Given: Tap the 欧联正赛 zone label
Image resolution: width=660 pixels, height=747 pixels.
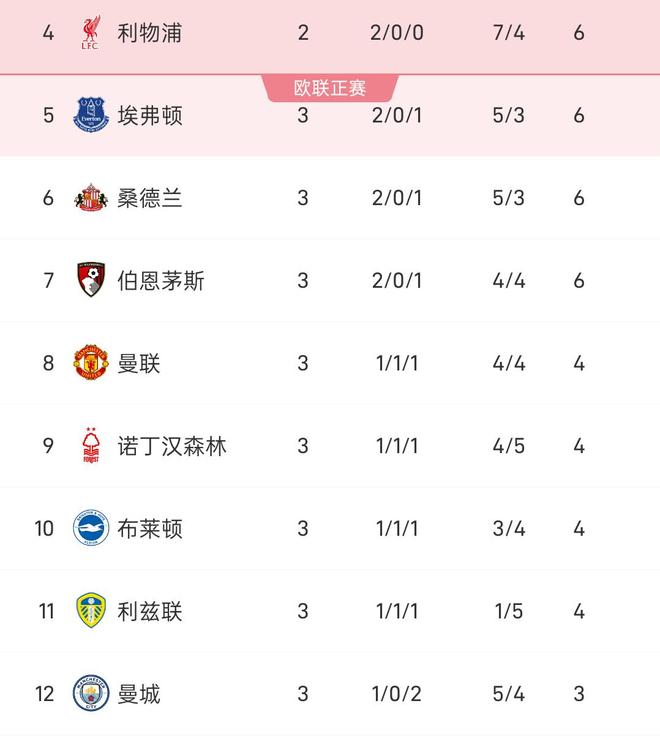Looking at the screenshot, I should point(330,88).
